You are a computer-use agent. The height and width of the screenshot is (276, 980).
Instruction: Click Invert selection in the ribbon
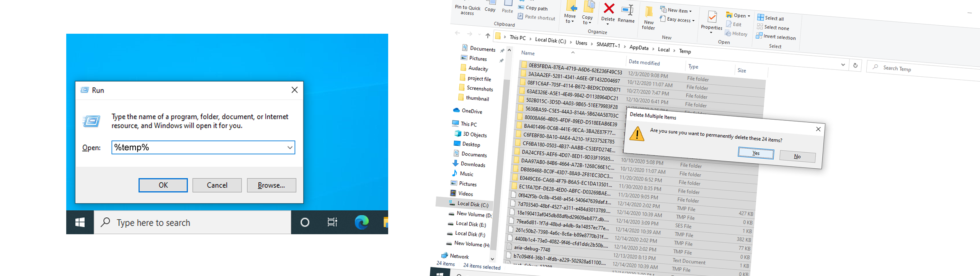coord(776,37)
